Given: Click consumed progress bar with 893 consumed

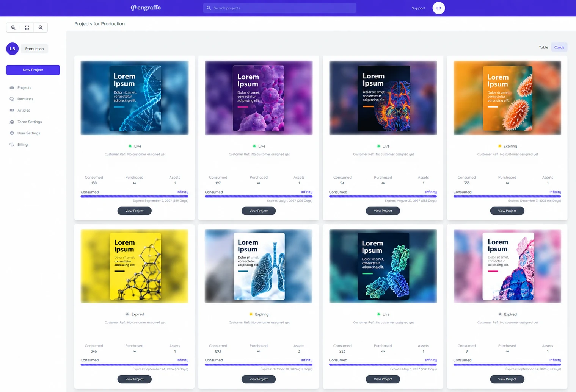Looking at the screenshot, I should point(259,364).
